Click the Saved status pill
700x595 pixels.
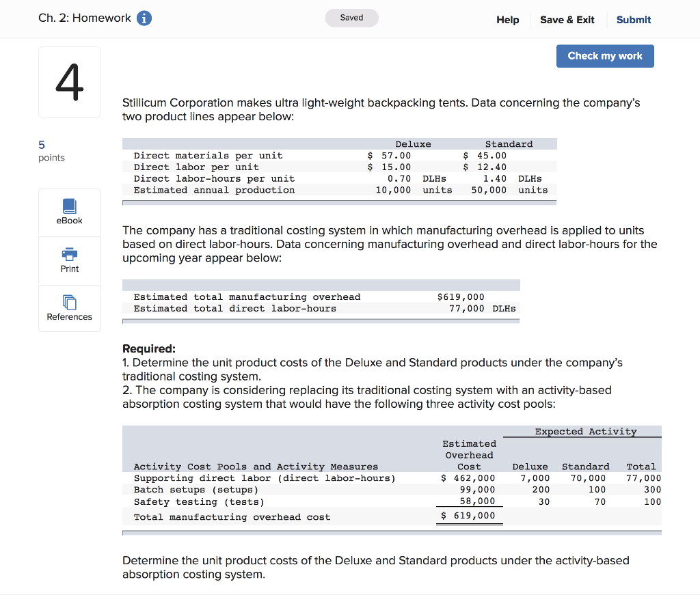(351, 18)
